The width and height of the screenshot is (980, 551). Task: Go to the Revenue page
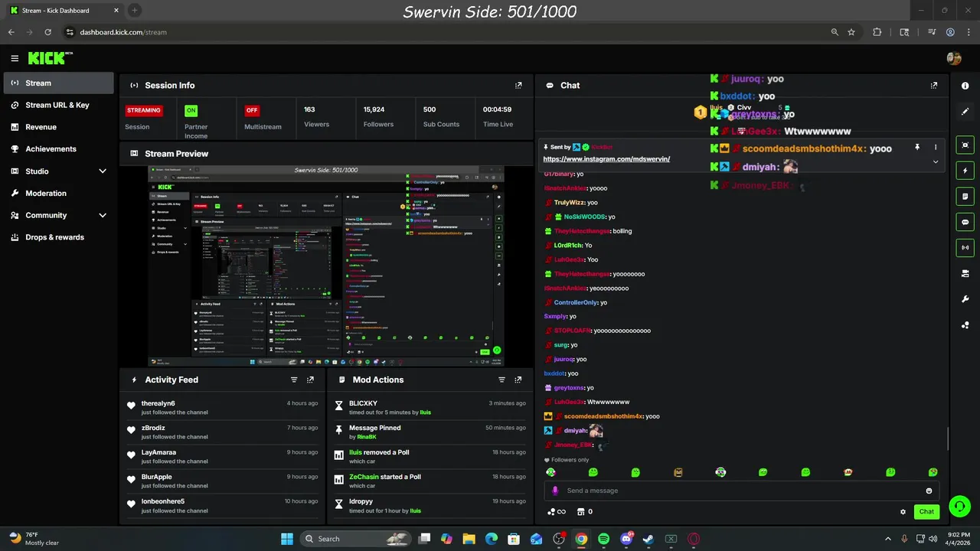pos(59,127)
